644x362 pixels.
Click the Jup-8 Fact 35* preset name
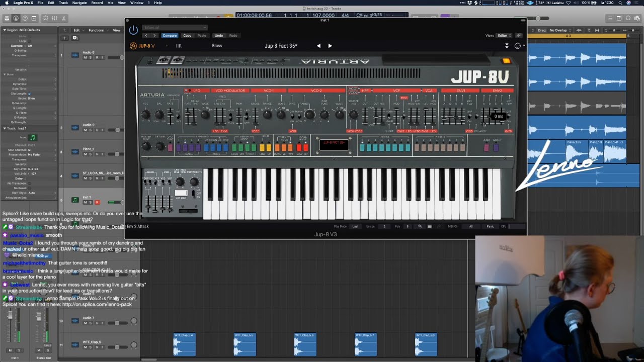[281, 46]
